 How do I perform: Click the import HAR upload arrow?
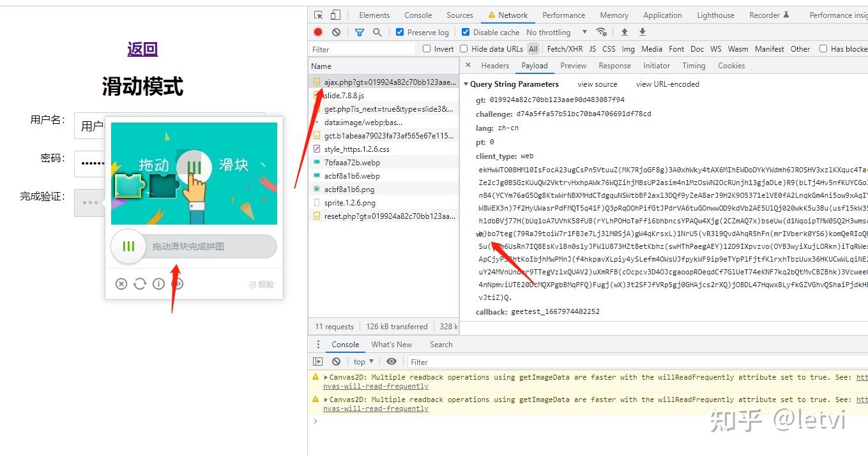click(625, 32)
